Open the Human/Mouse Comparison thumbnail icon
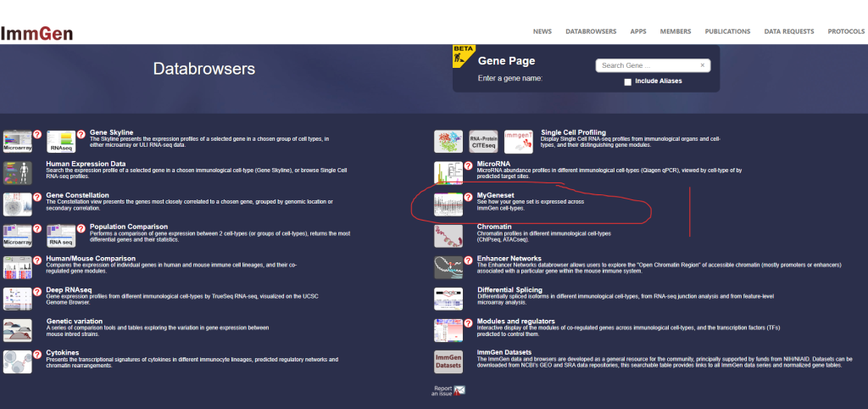 [x=18, y=267]
